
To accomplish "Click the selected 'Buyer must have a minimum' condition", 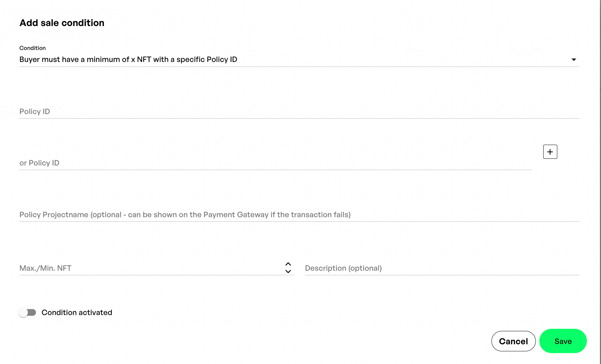I will click(x=128, y=59).
